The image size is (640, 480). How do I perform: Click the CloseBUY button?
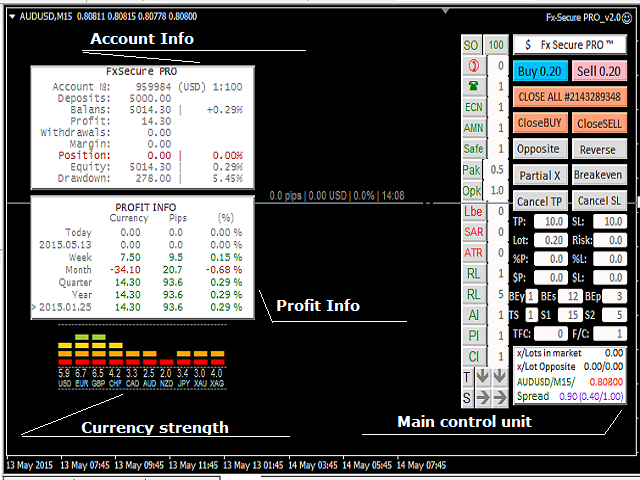click(x=540, y=123)
